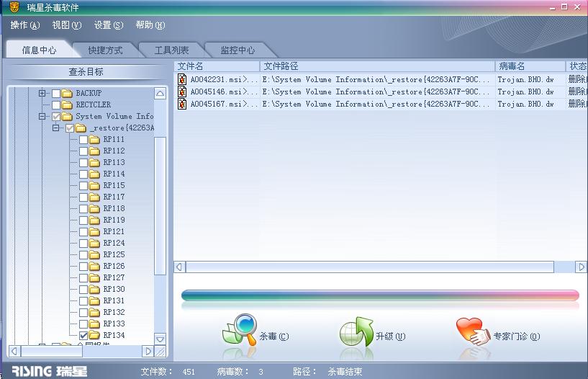Check the BACKUP folder checkbox
The image size is (588, 379).
coord(56,93)
